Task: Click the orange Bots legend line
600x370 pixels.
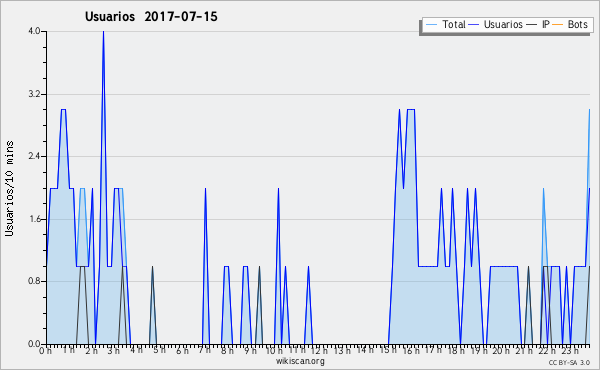Action: 558,25
